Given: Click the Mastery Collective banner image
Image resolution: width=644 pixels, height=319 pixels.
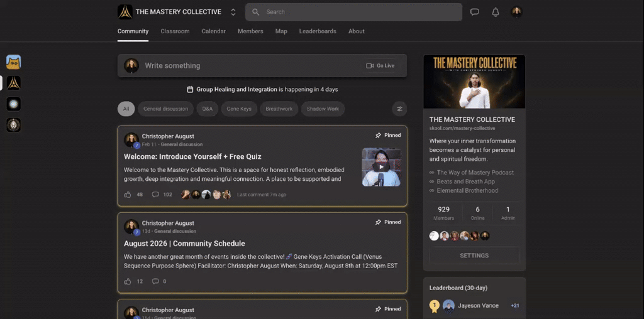Looking at the screenshot, I should point(474,82).
